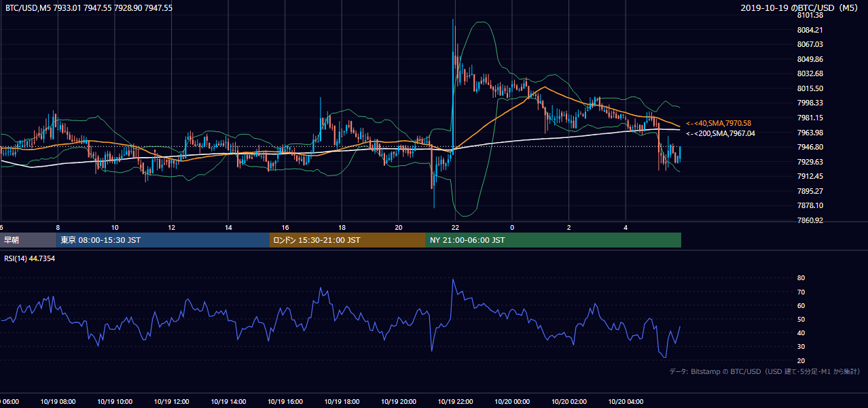
Task: Click the 7860.92 price axis value
Action: pos(810,220)
